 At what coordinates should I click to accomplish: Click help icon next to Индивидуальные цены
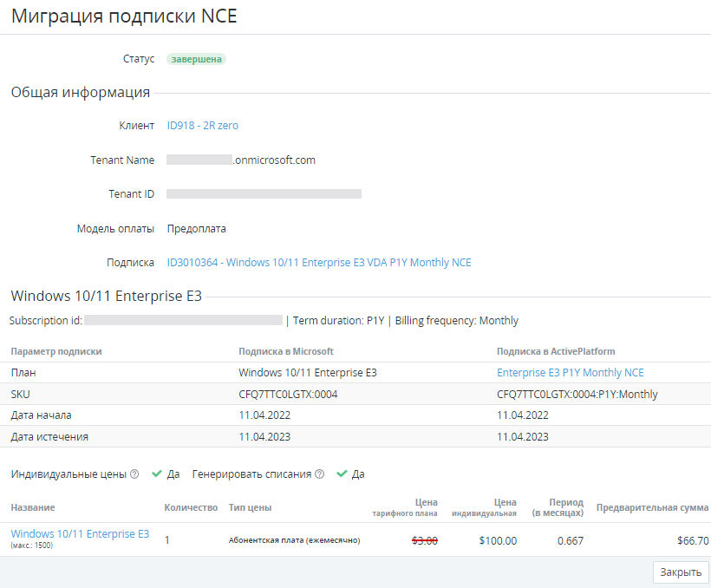[134, 474]
